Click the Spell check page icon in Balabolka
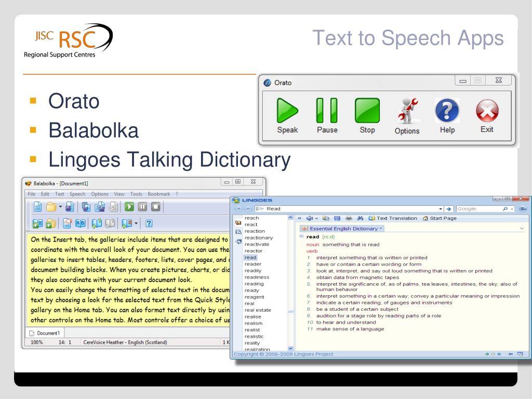The width and height of the screenshot is (532, 399). (x=67, y=223)
